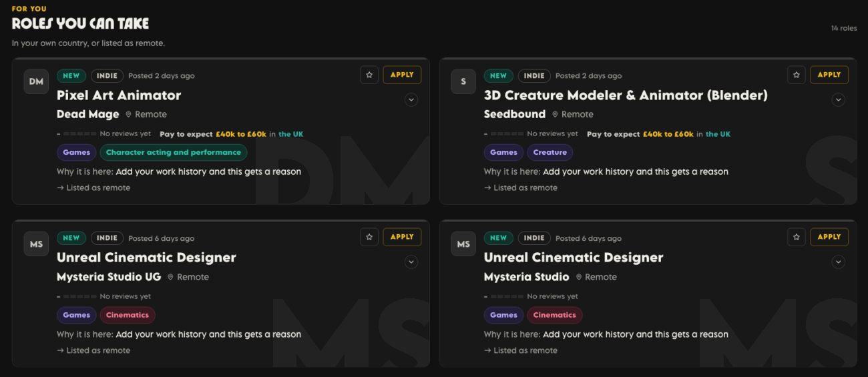
Task: Click '14 roles' count text
Action: pos(844,29)
